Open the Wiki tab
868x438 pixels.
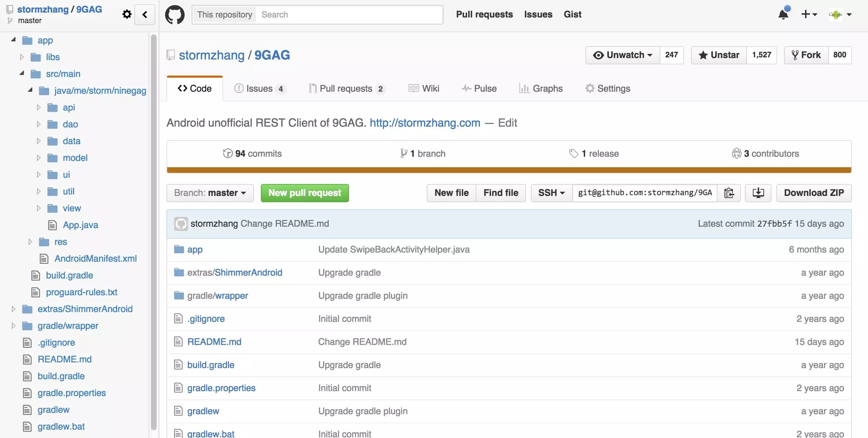coord(424,89)
